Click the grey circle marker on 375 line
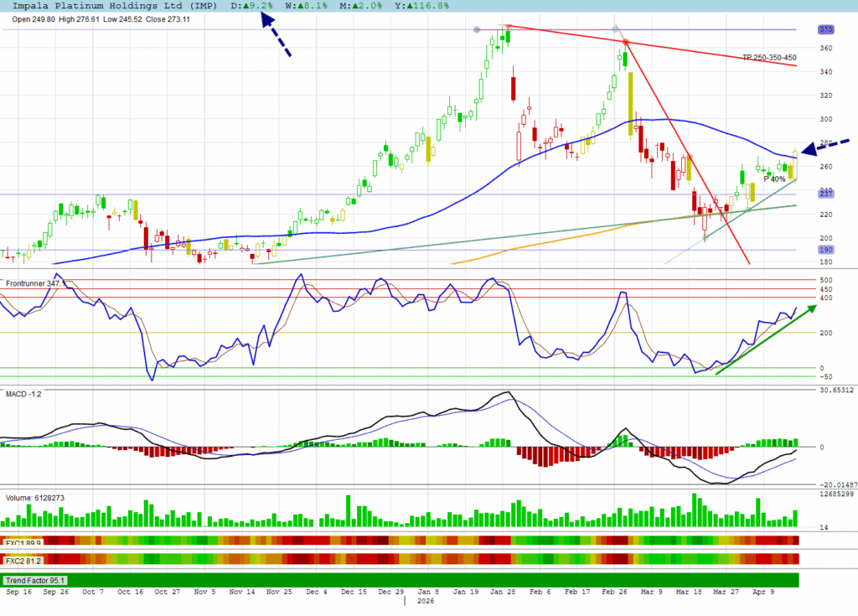 [x=477, y=30]
